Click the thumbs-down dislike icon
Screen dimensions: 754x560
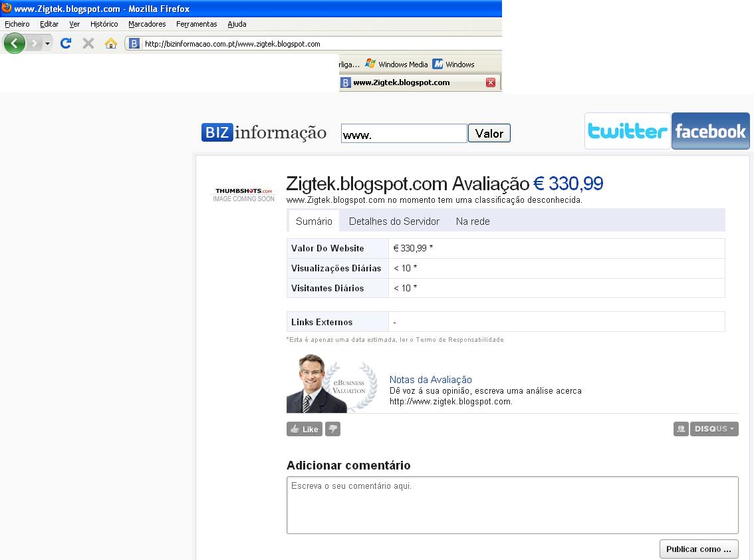[x=332, y=429]
